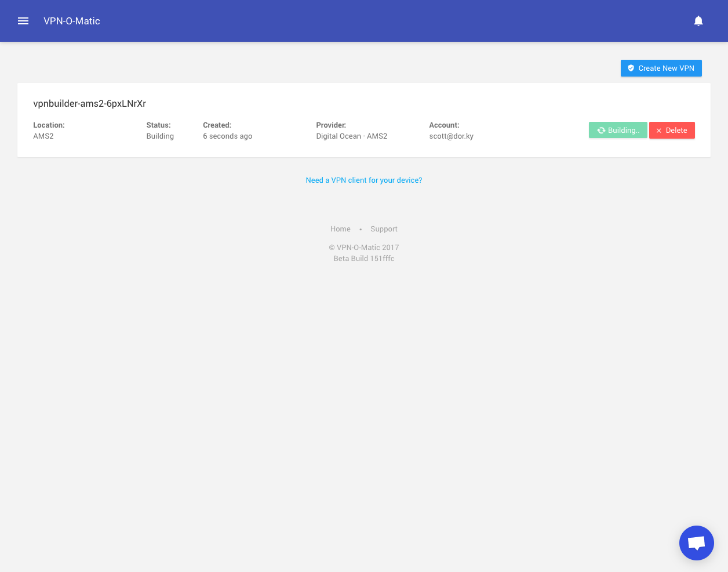Click the Beta Build 151fffc label
This screenshot has height=572, width=728.
point(363,258)
